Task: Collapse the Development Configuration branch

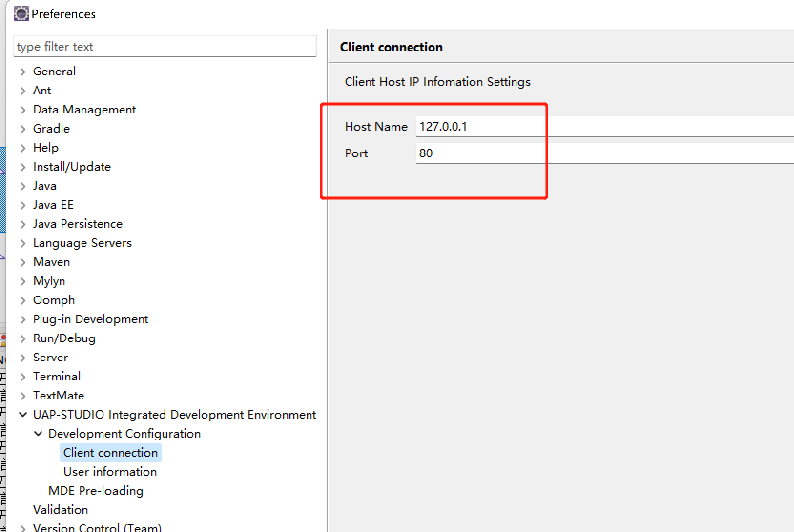Action: [x=39, y=433]
